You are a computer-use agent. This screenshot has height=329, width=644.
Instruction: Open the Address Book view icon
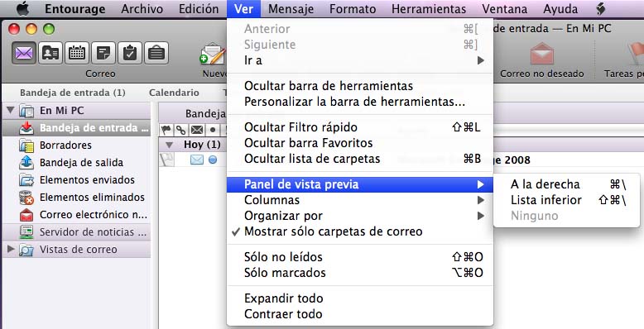click(50, 53)
